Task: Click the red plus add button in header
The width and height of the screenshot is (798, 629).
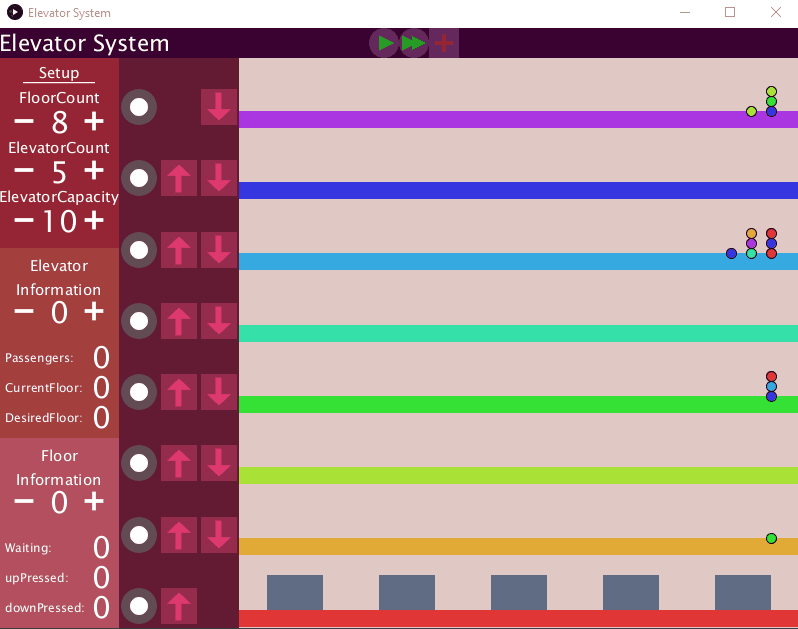Action: click(x=444, y=43)
